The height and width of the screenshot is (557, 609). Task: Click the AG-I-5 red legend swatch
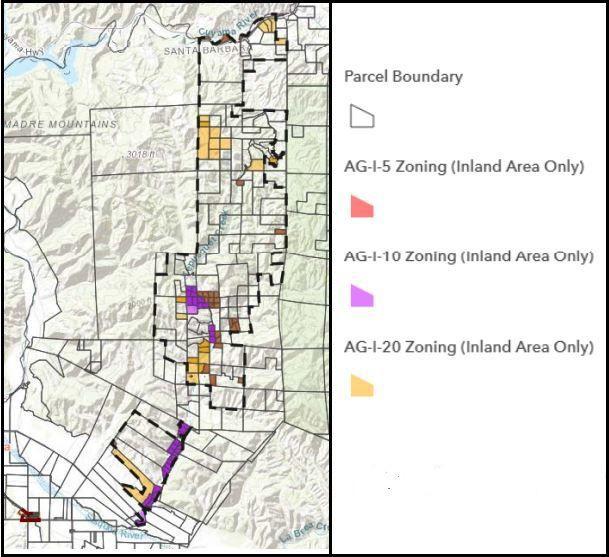pos(362,206)
